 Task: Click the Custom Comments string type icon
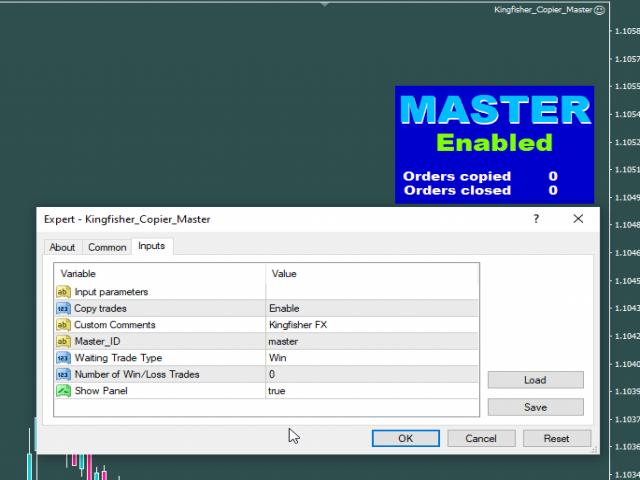pos(63,325)
